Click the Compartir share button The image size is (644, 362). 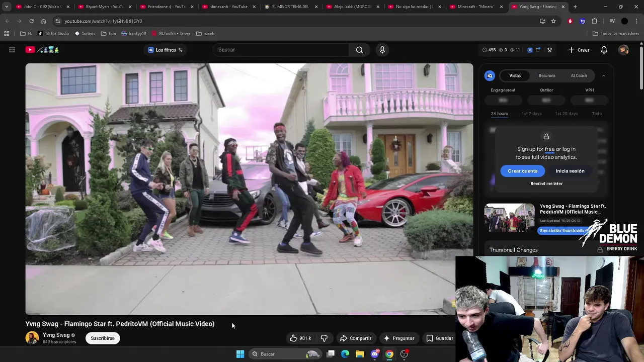point(356,338)
